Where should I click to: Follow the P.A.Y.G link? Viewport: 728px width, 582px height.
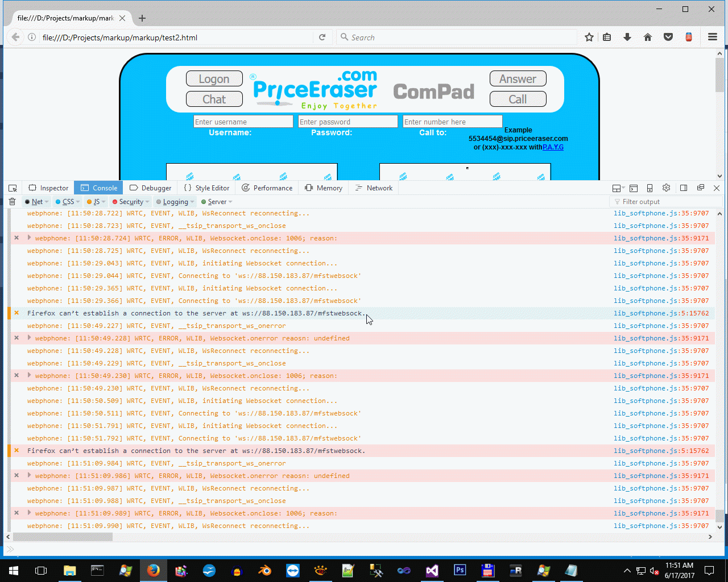point(553,147)
